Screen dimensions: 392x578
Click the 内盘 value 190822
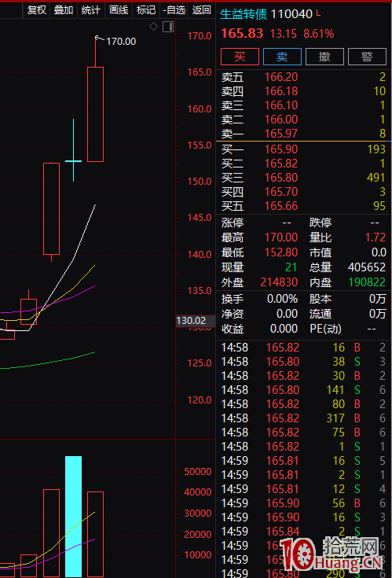coord(367,282)
